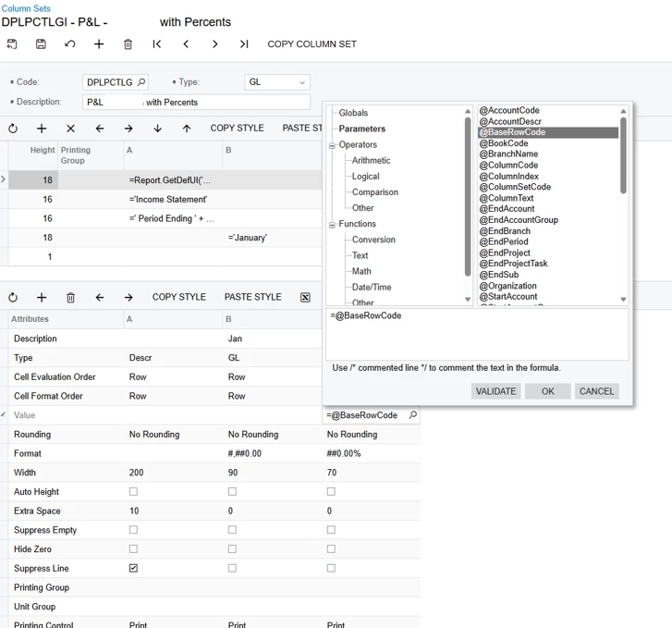
Task: Add a header row
Action: coord(42,129)
